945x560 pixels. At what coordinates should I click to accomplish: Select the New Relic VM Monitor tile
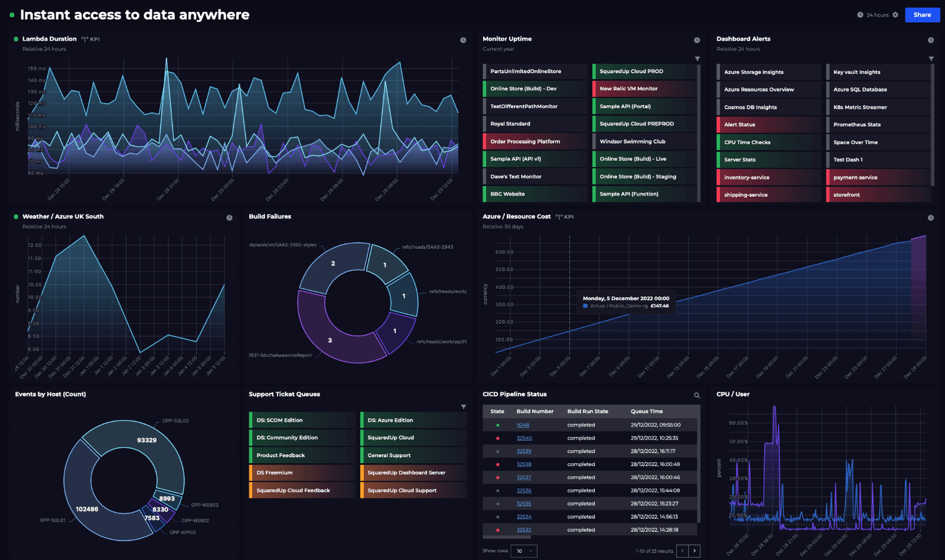click(645, 87)
